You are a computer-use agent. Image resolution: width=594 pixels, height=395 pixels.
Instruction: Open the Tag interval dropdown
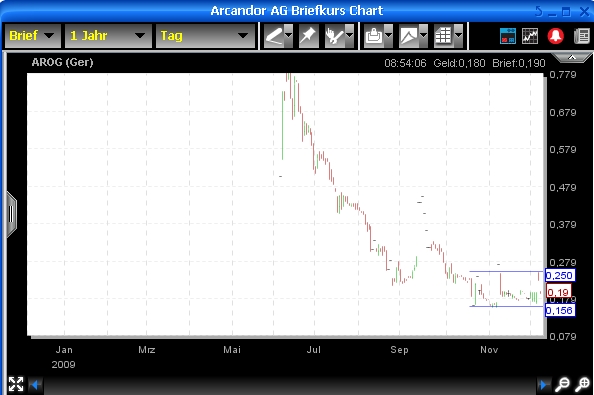point(205,36)
